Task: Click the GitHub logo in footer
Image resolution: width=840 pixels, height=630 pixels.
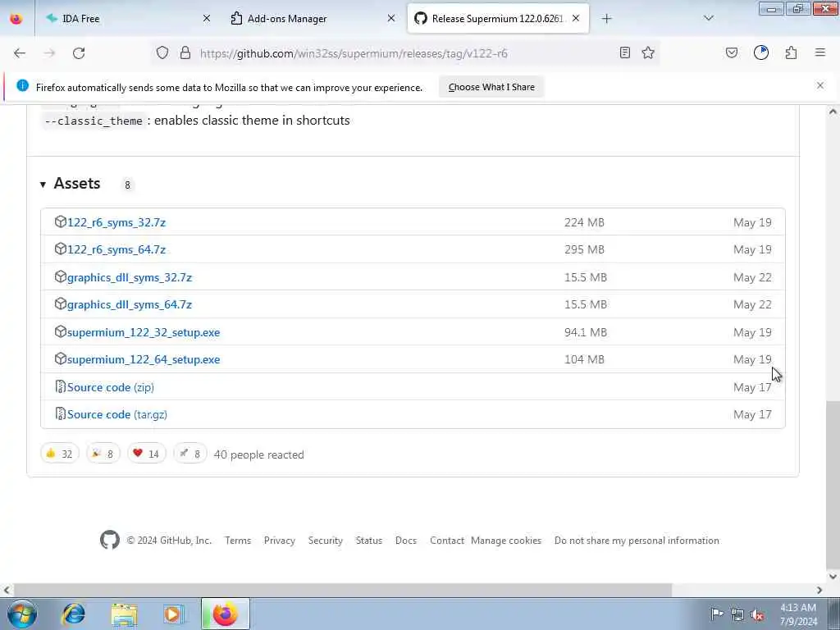Action: click(x=110, y=540)
